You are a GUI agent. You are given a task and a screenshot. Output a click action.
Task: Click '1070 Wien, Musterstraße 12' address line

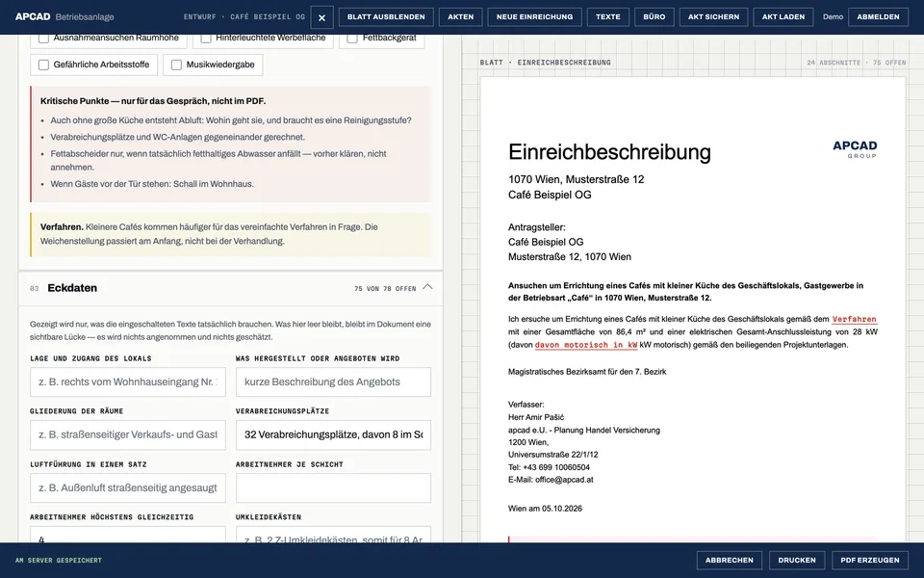point(576,179)
